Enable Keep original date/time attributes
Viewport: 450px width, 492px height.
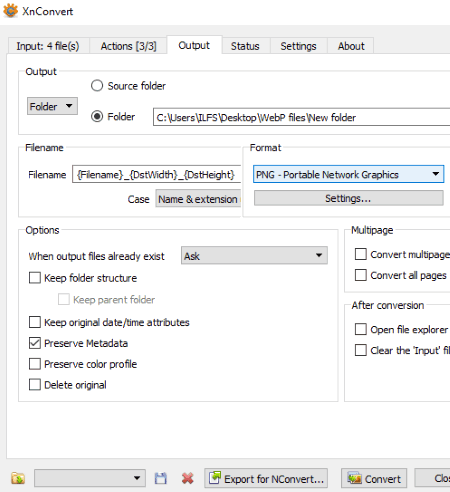tap(35, 322)
